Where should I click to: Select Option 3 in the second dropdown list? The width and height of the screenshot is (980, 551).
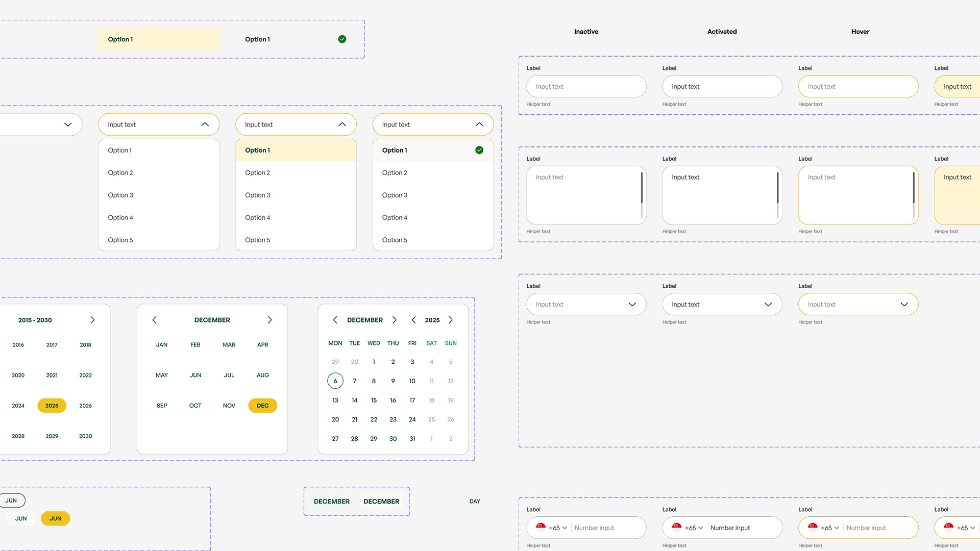[296, 195]
